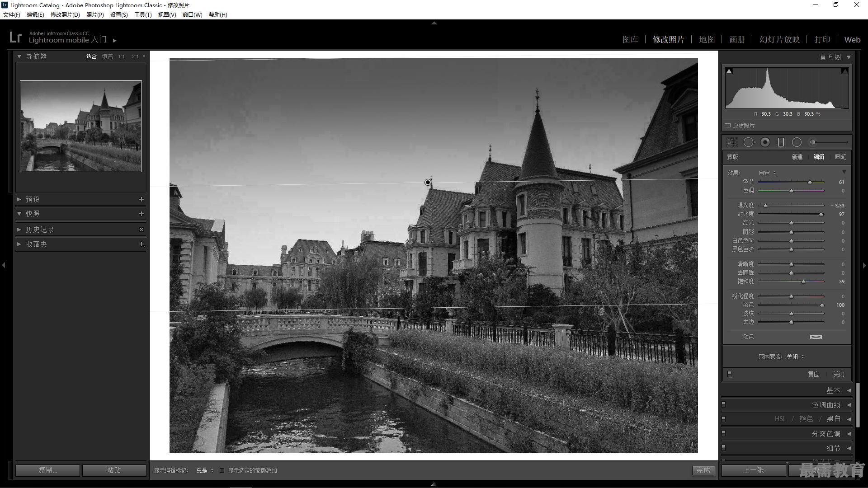
Task: Collapse the left panel group arrow
Action: coord(4,265)
